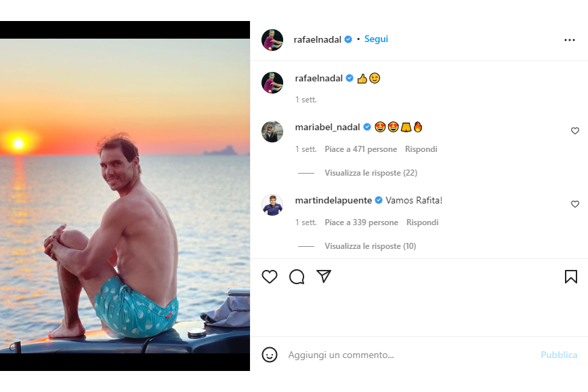This screenshot has width=588, height=392.
Task: Reply to the mariabel_nadal comment
Action: pyautogui.click(x=421, y=149)
